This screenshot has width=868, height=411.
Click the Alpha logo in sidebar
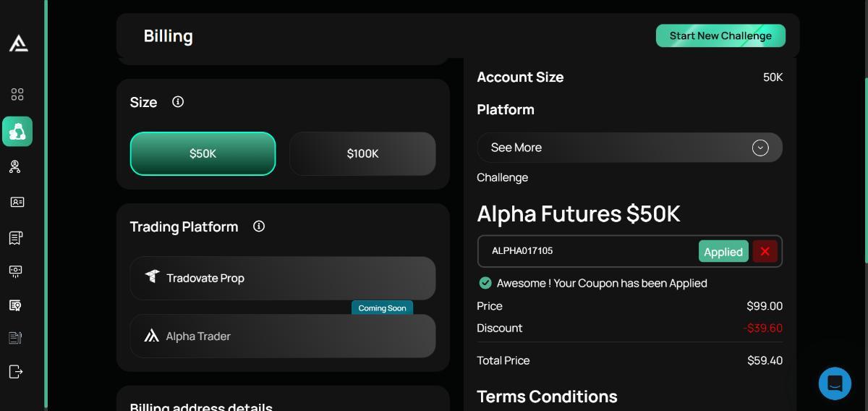(18, 43)
